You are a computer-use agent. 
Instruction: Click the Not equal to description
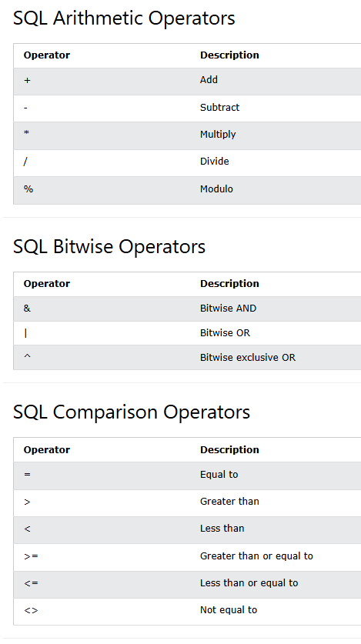coord(229,610)
